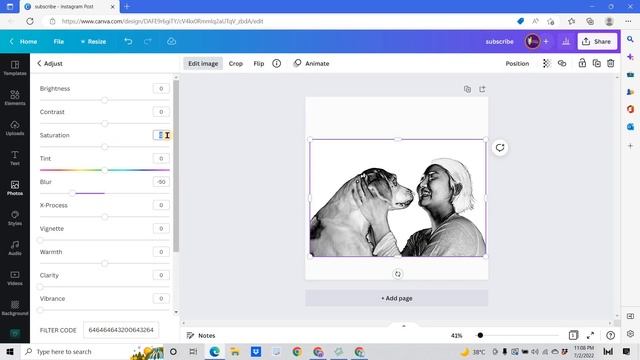This screenshot has width=640, height=360.
Task: Go to Home
Action: coord(24,42)
